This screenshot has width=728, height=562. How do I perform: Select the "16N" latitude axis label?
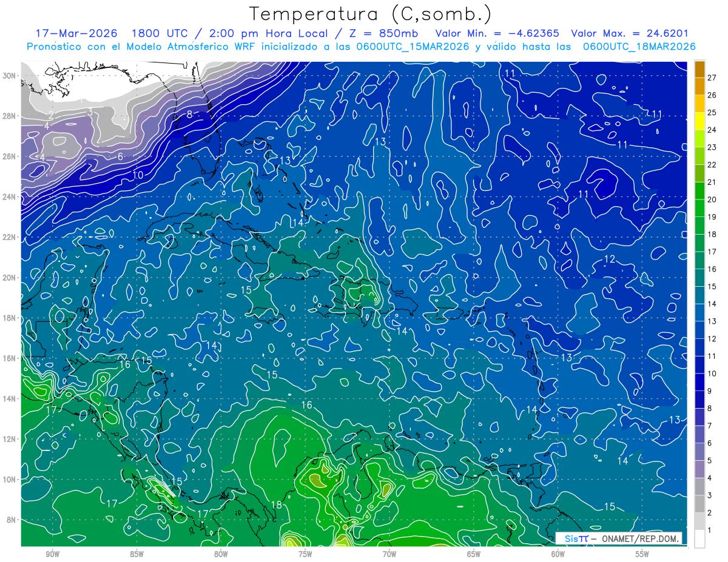click(x=10, y=358)
